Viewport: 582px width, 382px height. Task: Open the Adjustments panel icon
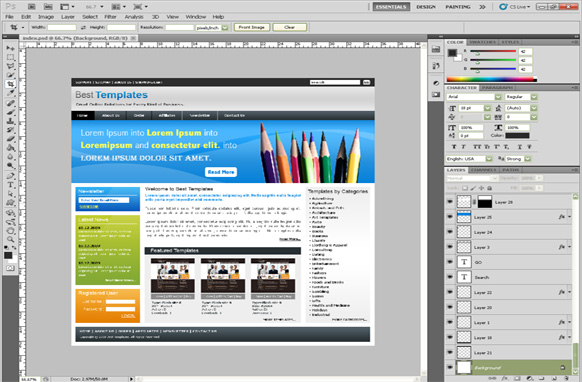436,83
